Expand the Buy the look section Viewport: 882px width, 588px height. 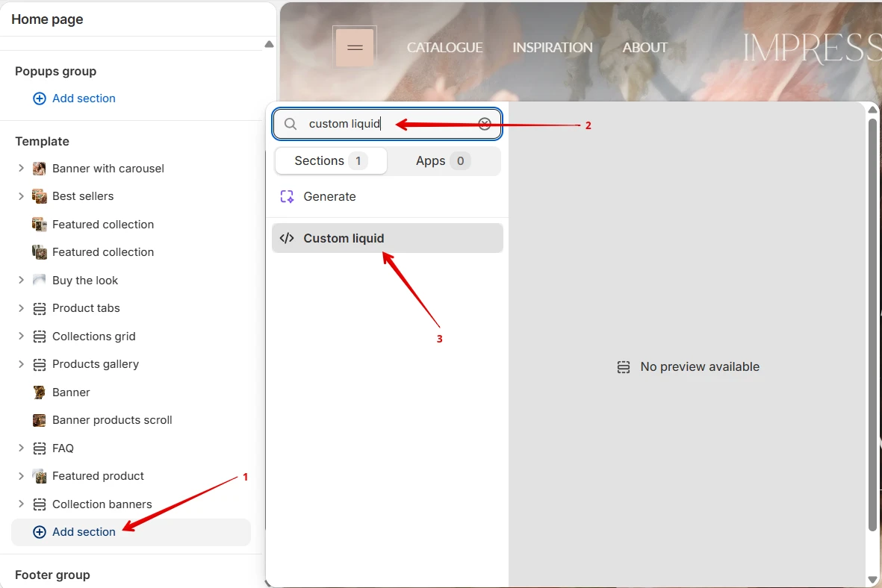(x=21, y=280)
